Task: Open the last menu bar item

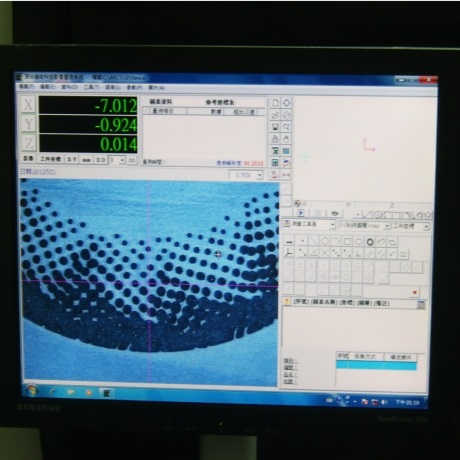Action: tap(156, 87)
